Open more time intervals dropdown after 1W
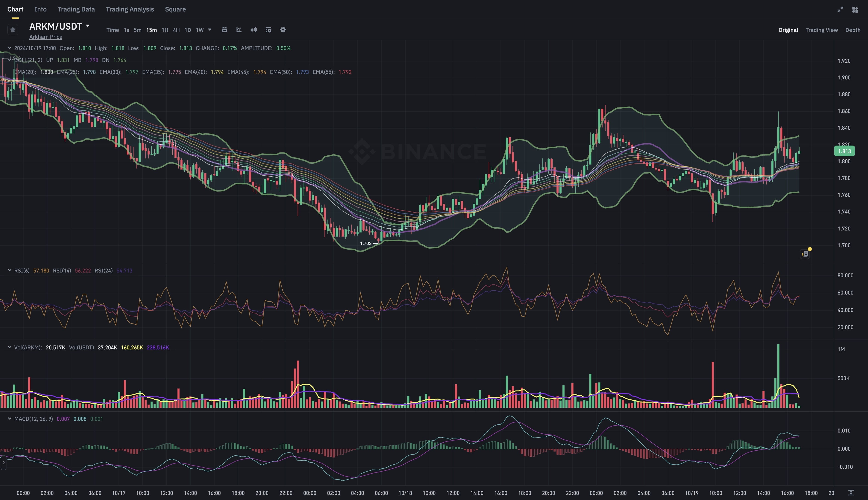 pos(210,30)
